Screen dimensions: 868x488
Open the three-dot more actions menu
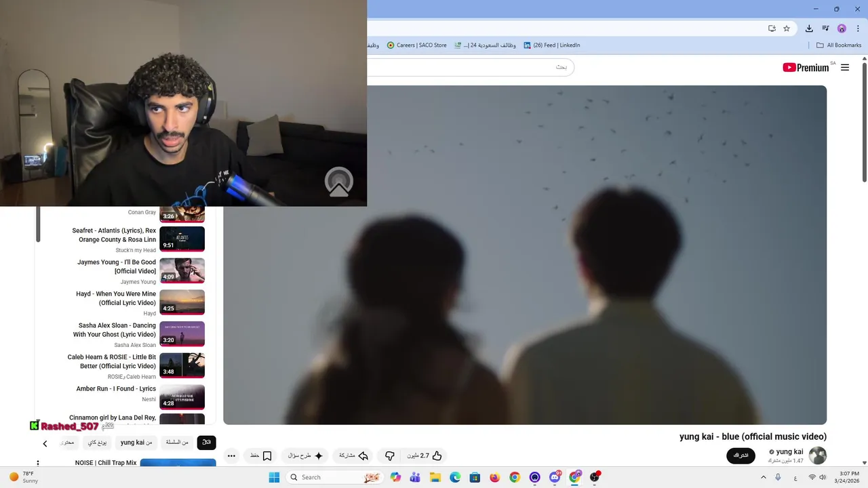pyautogui.click(x=231, y=456)
